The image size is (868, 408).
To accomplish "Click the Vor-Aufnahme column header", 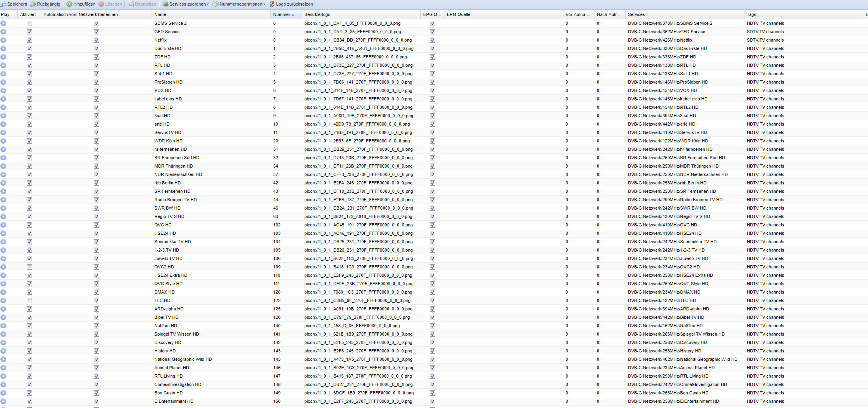I will coord(578,14).
